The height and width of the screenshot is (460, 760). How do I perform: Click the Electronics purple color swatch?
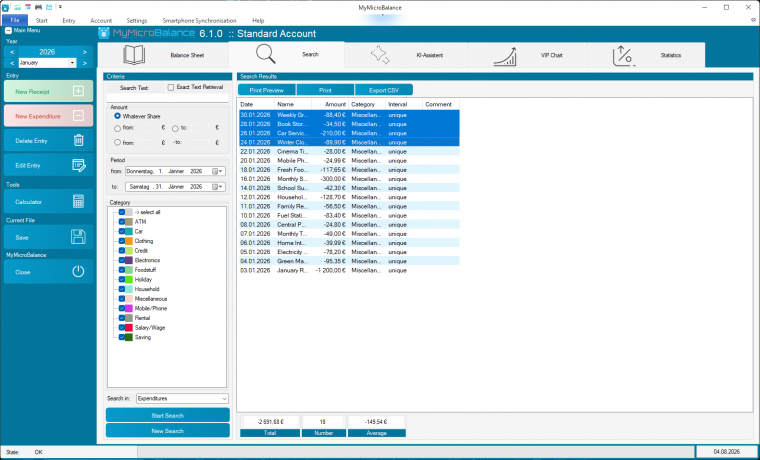pos(129,260)
